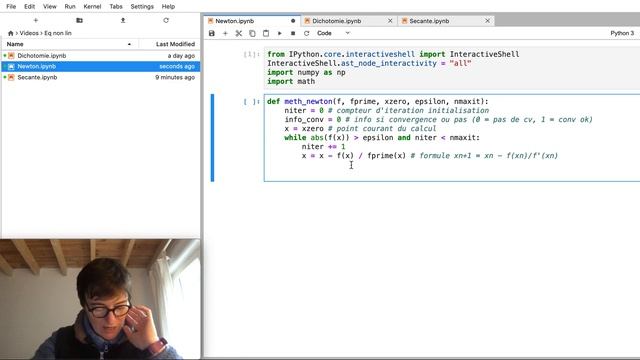Select Dichotomie.ipynb in file browser
Image resolution: width=640 pixels, height=360 pixels.
(101, 56)
